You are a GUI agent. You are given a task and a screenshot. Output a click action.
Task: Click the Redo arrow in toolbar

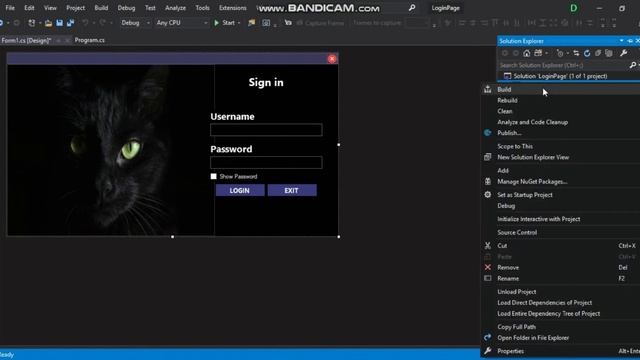pos(102,23)
